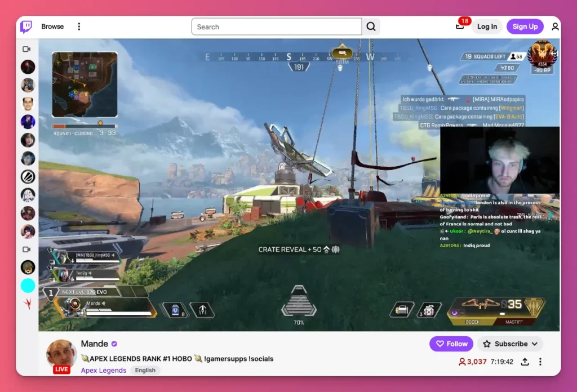The height and width of the screenshot is (392, 577).
Task: Open the solid cyan circle sidebar channel
Action: 28,286
